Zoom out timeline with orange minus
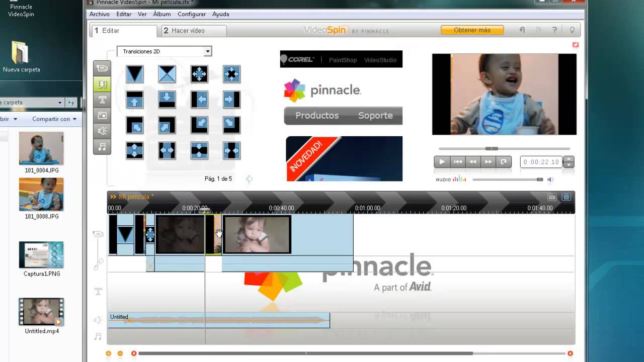 [120, 353]
